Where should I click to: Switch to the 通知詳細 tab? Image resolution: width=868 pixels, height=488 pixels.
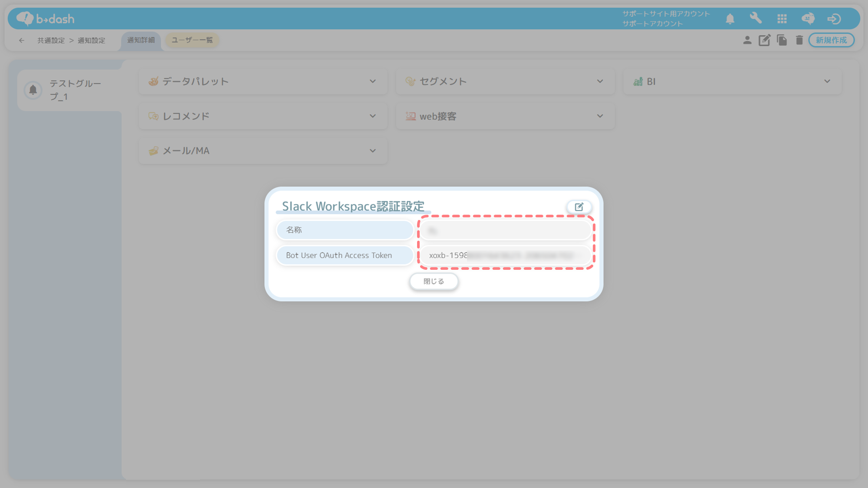coord(141,40)
